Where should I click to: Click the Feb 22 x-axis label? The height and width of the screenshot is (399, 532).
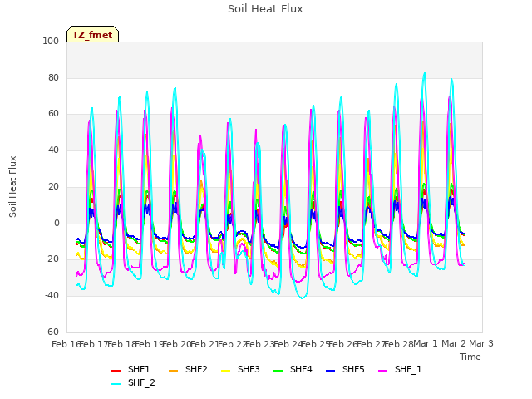click(232, 344)
